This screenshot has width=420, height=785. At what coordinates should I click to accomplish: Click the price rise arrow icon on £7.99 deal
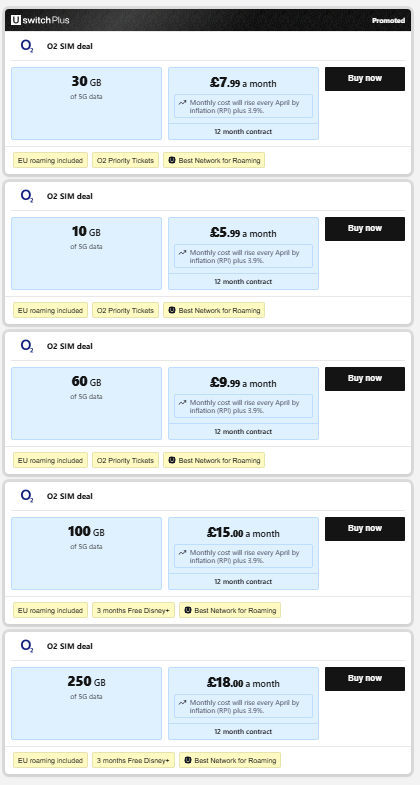pyautogui.click(x=182, y=103)
